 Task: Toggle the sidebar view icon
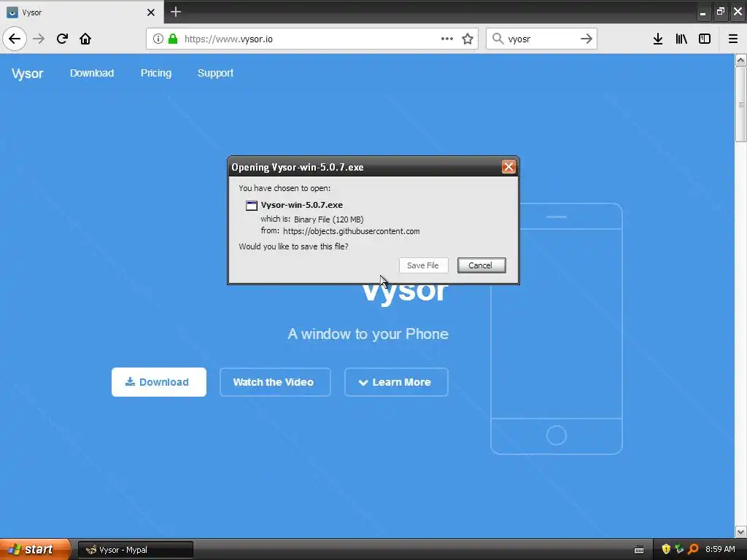click(705, 39)
